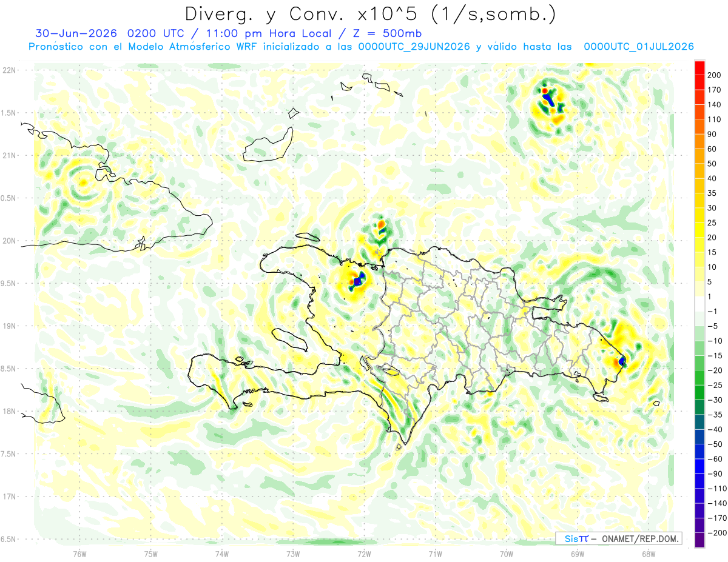Click latitude axis label '9.5N'
The height and width of the screenshot is (562, 728).
tap(9, 283)
